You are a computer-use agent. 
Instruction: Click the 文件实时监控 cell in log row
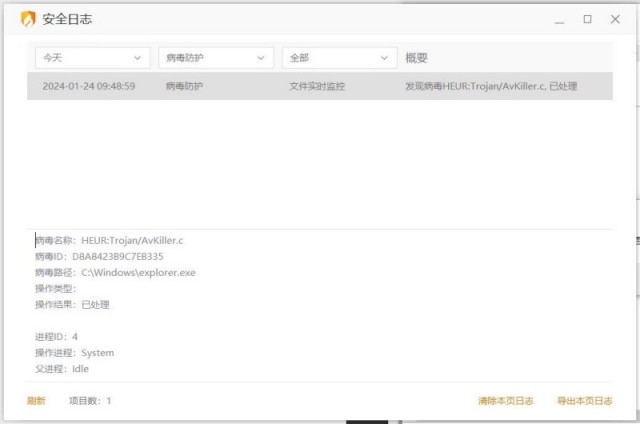coord(317,86)
